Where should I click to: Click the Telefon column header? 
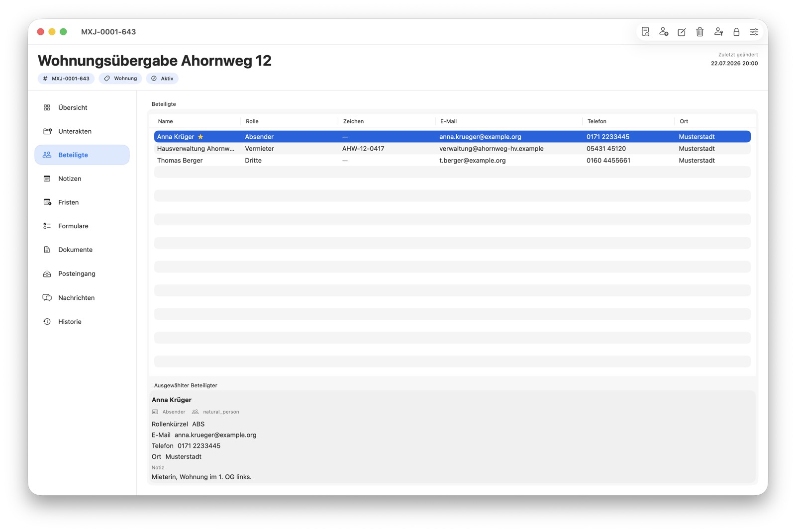coord(629,121)
